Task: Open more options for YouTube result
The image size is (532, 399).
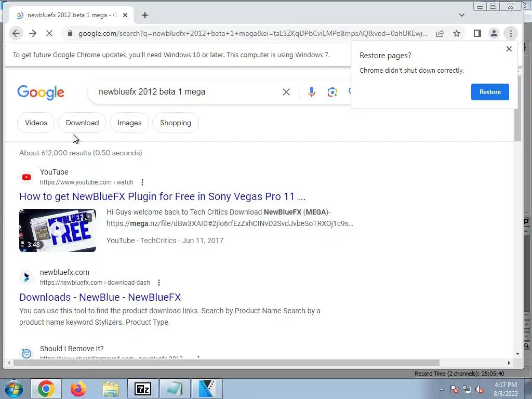Action: (142, 182)
